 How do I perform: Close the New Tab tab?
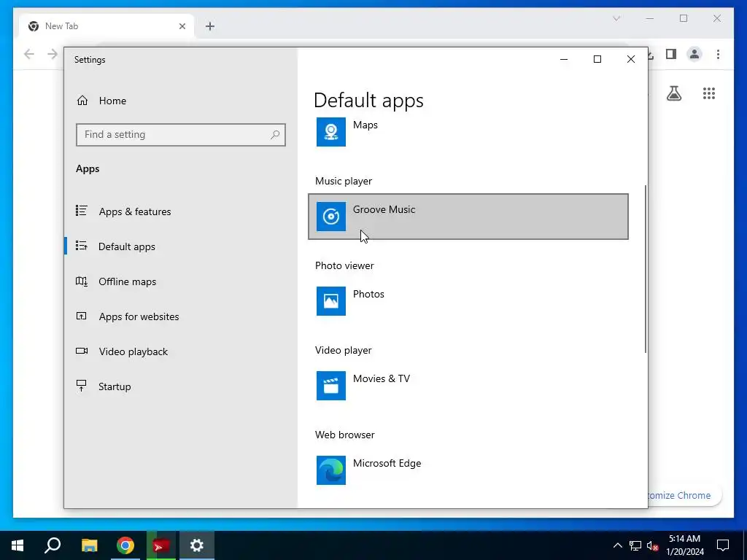tap(182, 26)
